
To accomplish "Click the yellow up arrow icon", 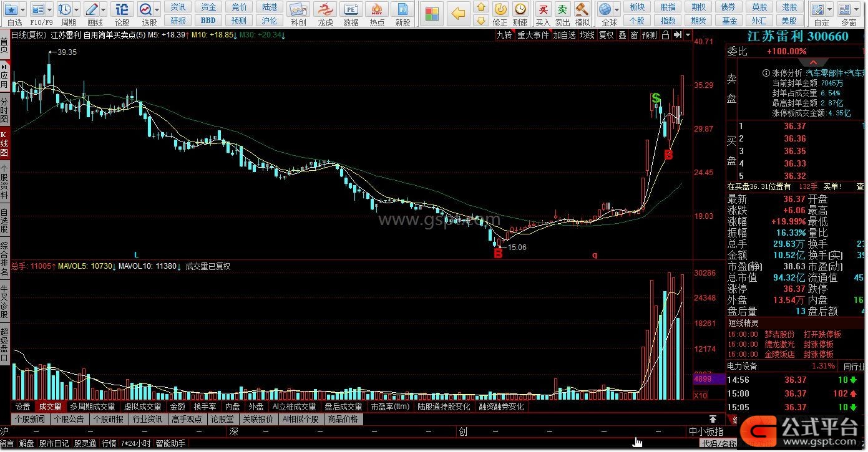I will coord(480,7).
